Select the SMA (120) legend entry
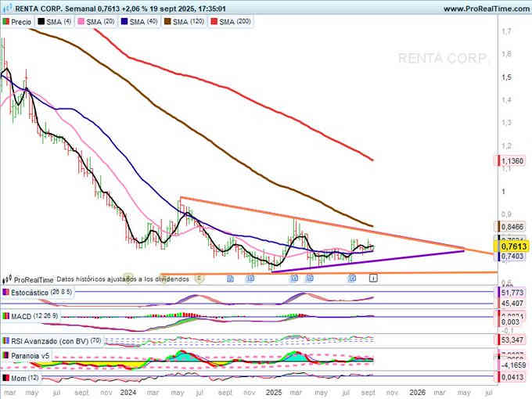 (184, 22)
